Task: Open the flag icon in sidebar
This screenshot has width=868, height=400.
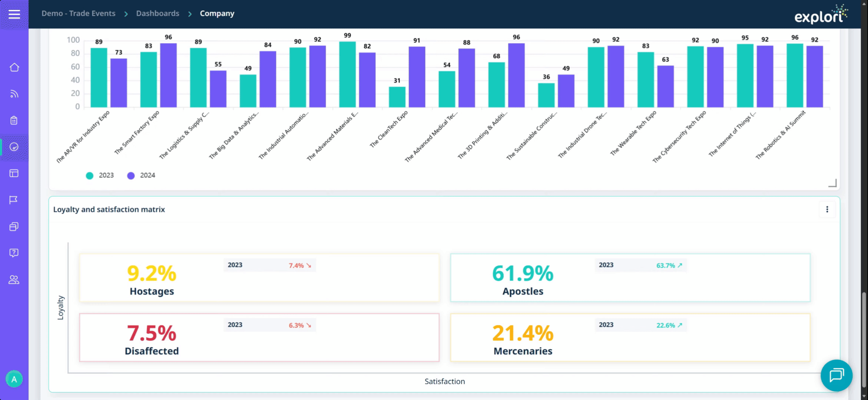Action: [14, 200]
